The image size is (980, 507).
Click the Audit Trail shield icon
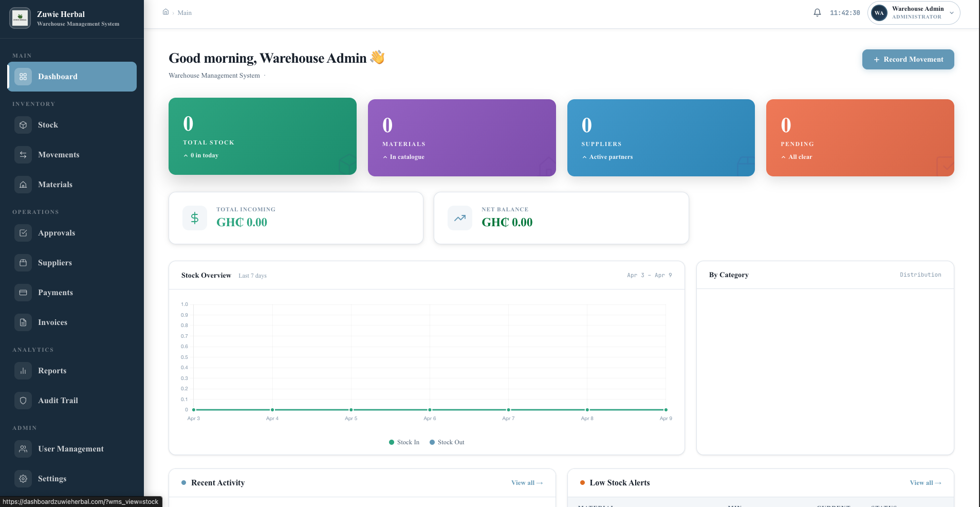(23, 401)
